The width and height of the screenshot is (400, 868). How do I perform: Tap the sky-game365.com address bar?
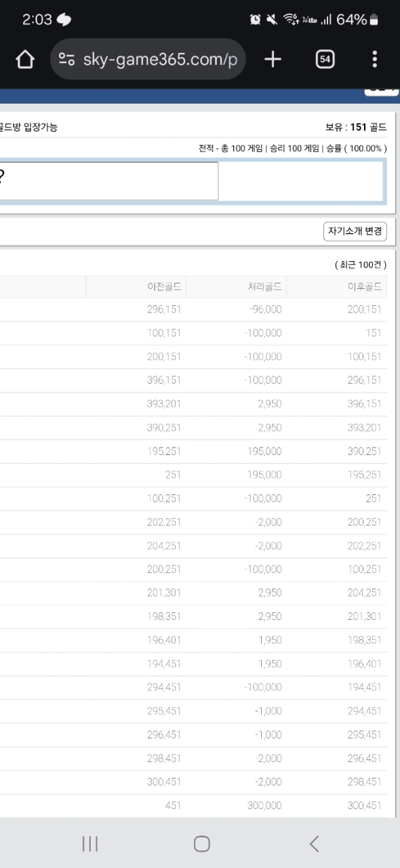[x=148, y=60]
